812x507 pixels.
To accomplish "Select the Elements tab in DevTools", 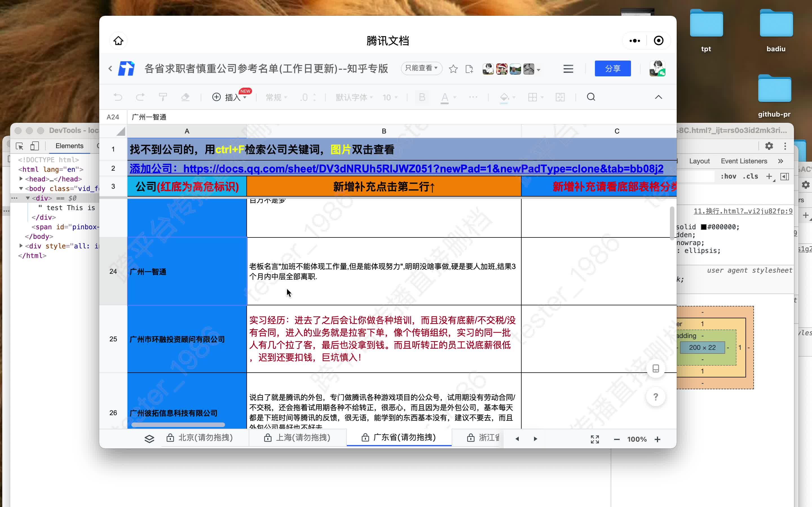I will pyautogui.click(x=69, y=146).
